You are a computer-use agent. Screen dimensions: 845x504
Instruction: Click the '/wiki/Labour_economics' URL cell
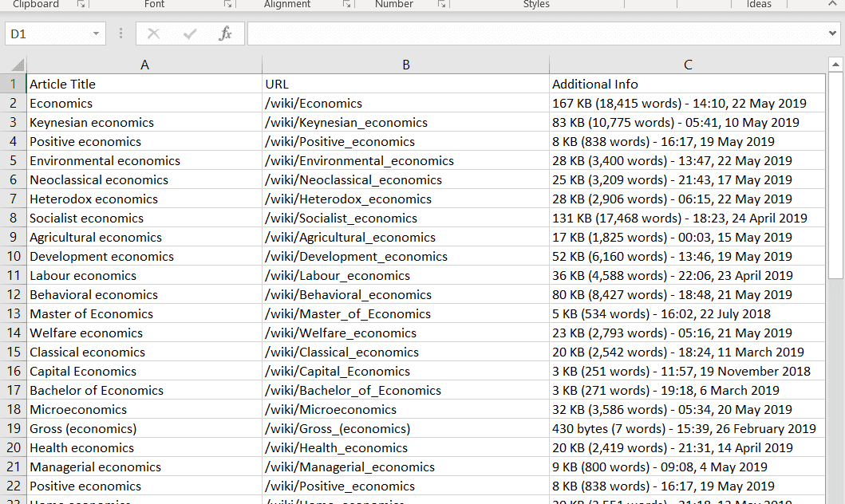406,276
